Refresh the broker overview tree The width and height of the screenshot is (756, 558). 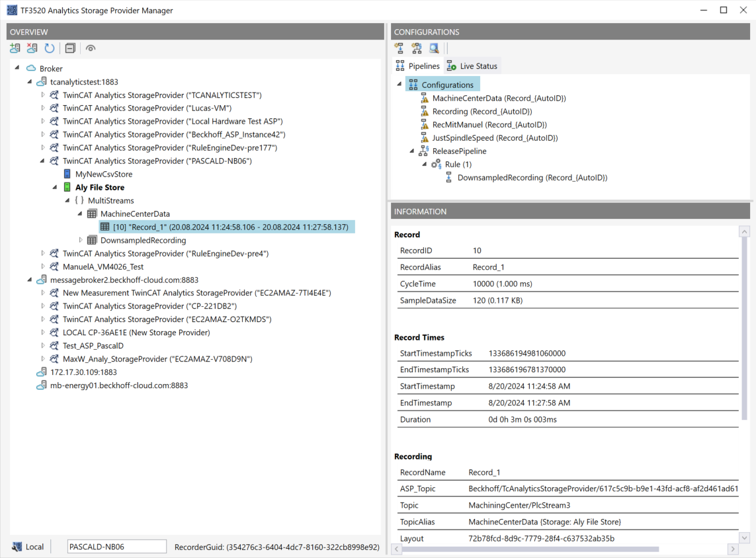(x=50, y=48)
